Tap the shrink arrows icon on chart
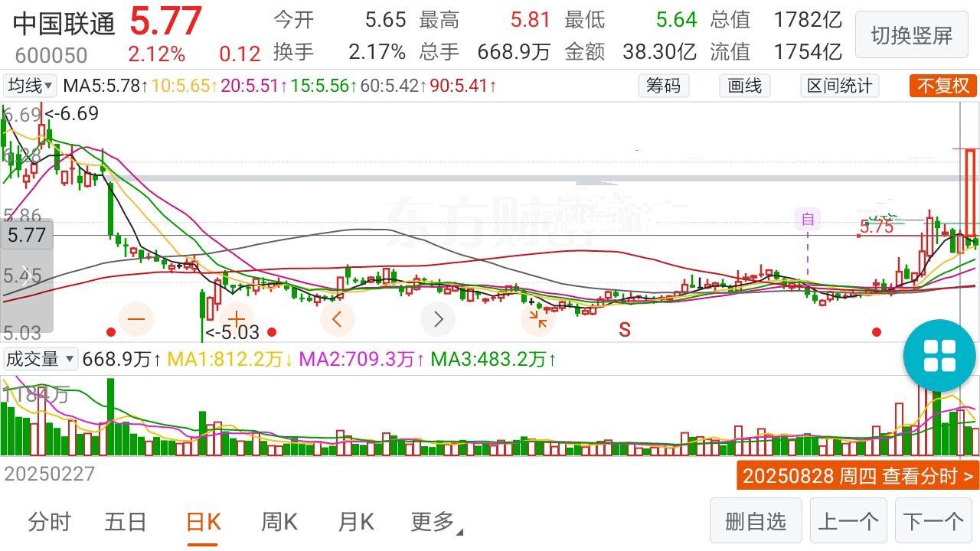The height and width of the screenshot is (551, 980). point(538,318)
